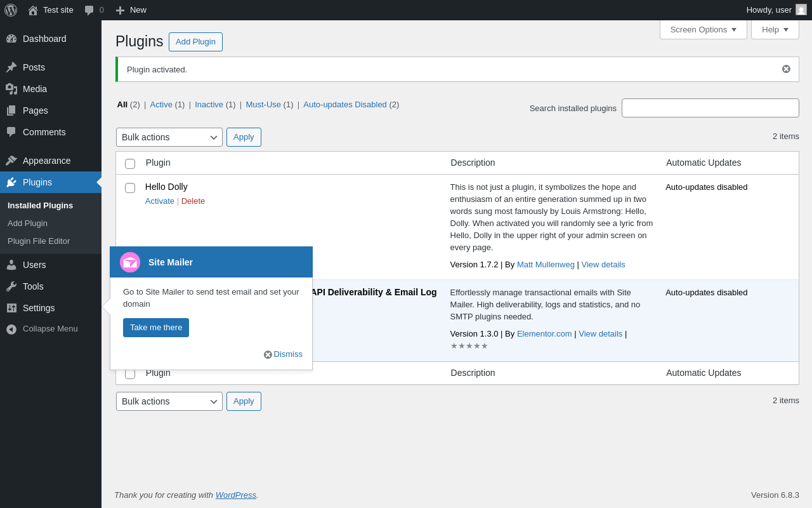
Task: Filter plugins by Inactive
Action: 209,104
